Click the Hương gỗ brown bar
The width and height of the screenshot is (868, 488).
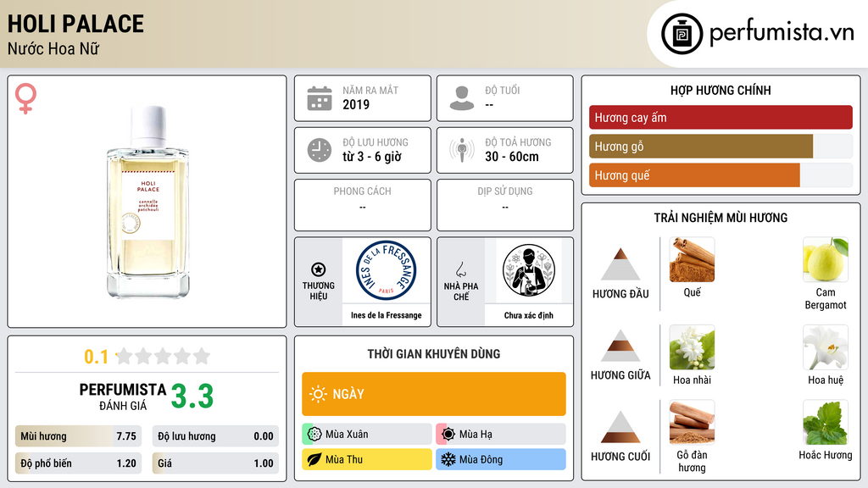click(721, 146)
